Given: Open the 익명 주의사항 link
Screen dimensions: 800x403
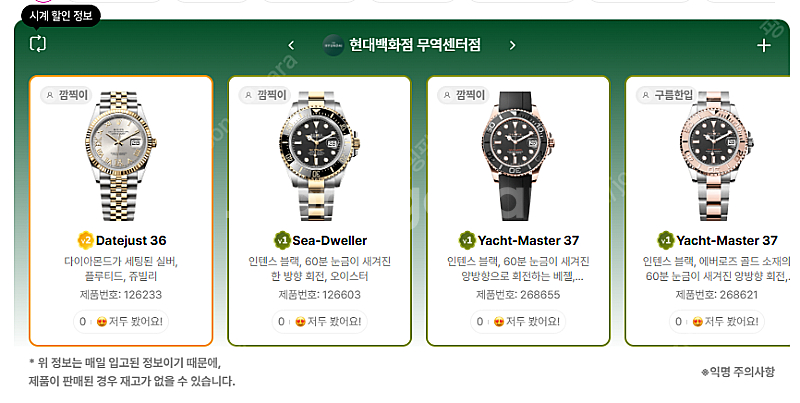Looking at the screenshot, I should point(738,371).
